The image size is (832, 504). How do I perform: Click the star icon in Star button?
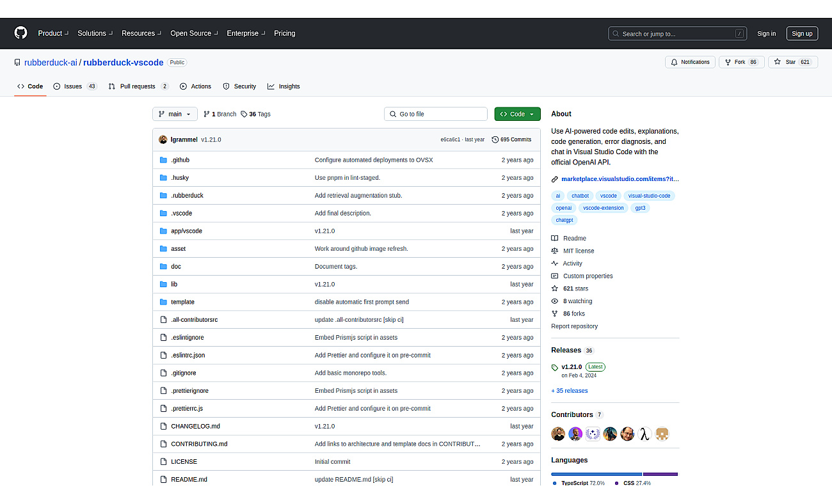click(x=778, y=62)
